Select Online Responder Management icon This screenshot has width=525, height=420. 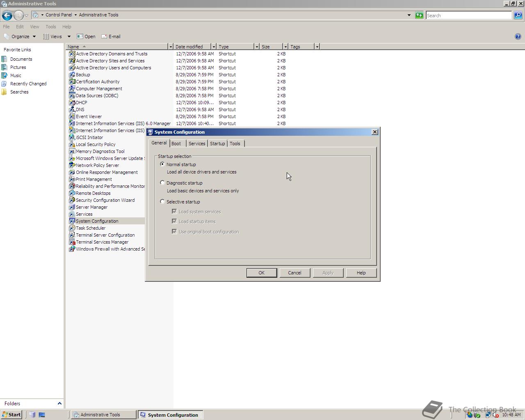[x=72, y=172]
